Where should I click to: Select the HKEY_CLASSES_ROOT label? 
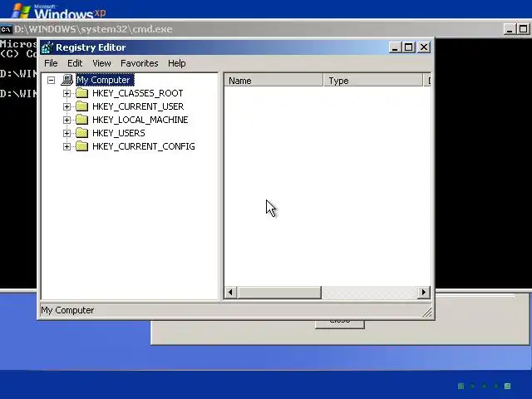pos(137,93)
